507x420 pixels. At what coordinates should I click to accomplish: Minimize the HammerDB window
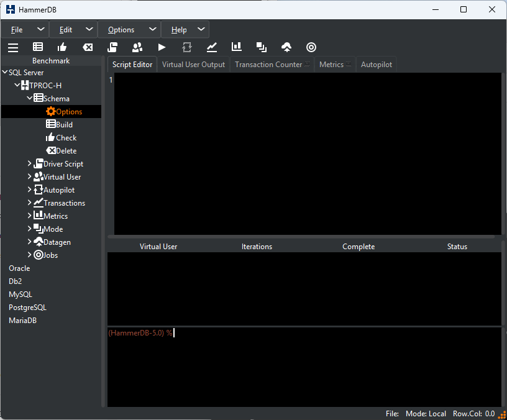pos(436,9)
